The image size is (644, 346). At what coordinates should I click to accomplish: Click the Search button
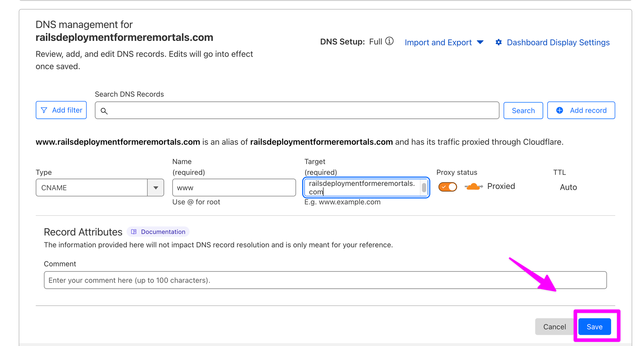(523, 110)
